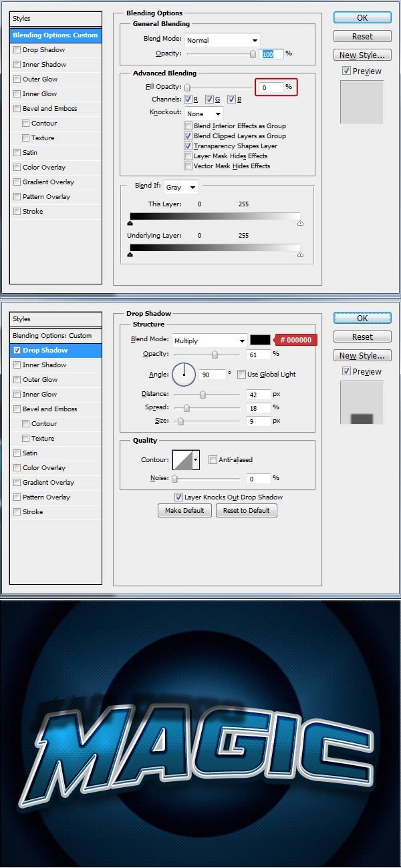
Task: Click Reset in the Blending Options dialog
Action: [x=362, y=37]
